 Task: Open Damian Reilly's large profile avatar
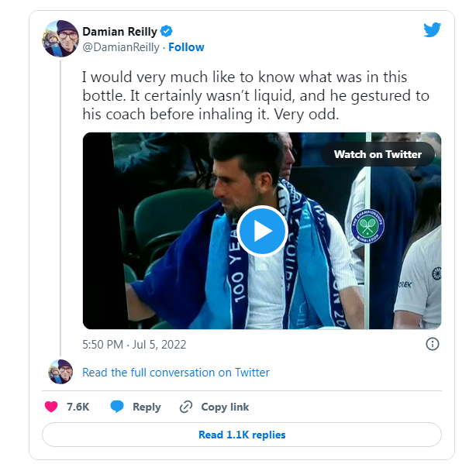coord(61,39)
